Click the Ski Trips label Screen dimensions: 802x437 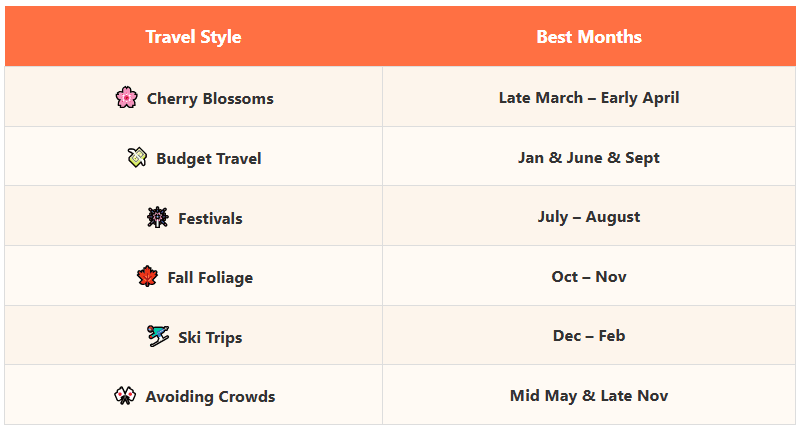pyautogui.click(x=210, y=337)
